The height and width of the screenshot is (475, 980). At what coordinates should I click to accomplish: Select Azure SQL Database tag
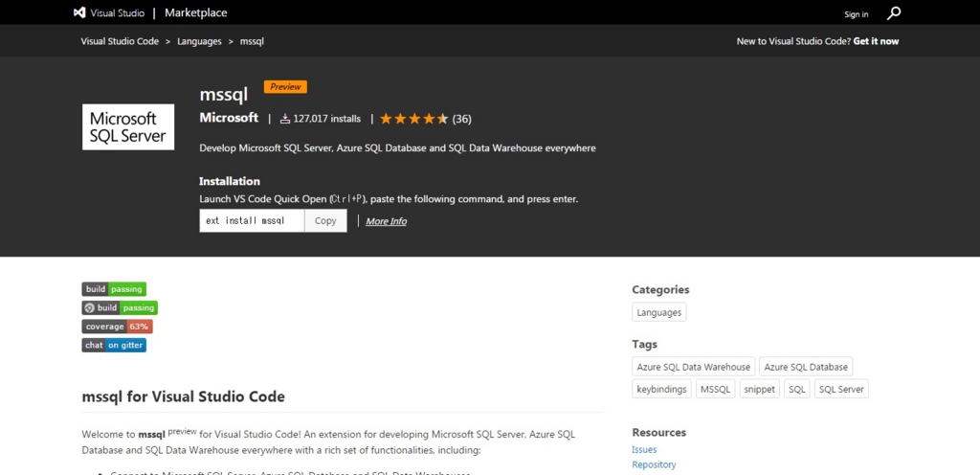806,366
